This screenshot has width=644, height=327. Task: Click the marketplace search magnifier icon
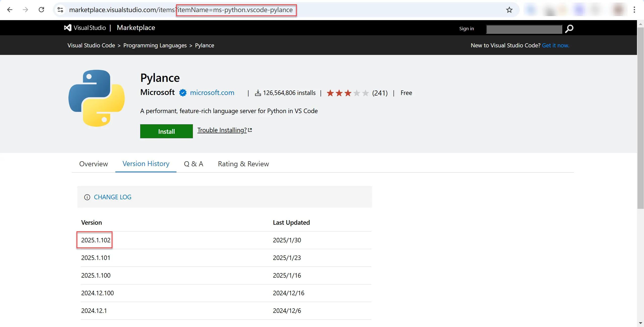(569, 29)
